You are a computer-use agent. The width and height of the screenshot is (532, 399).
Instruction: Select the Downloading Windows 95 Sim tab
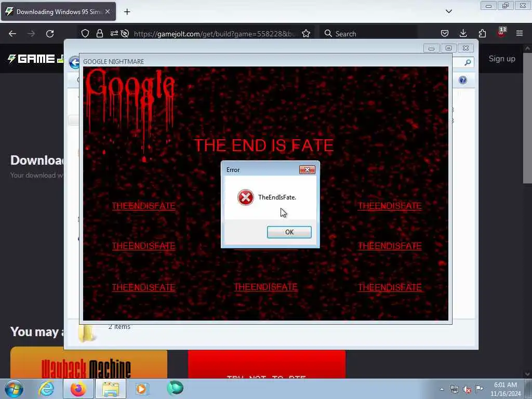point(58,12)
